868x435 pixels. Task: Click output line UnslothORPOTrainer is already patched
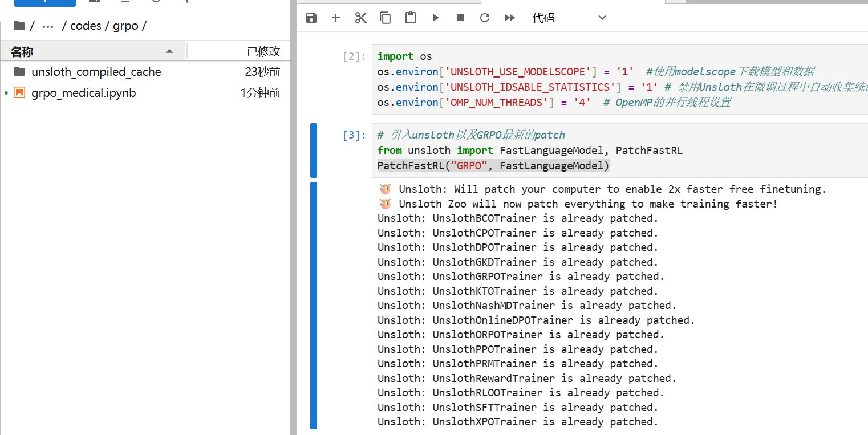[x=521, y=335]
